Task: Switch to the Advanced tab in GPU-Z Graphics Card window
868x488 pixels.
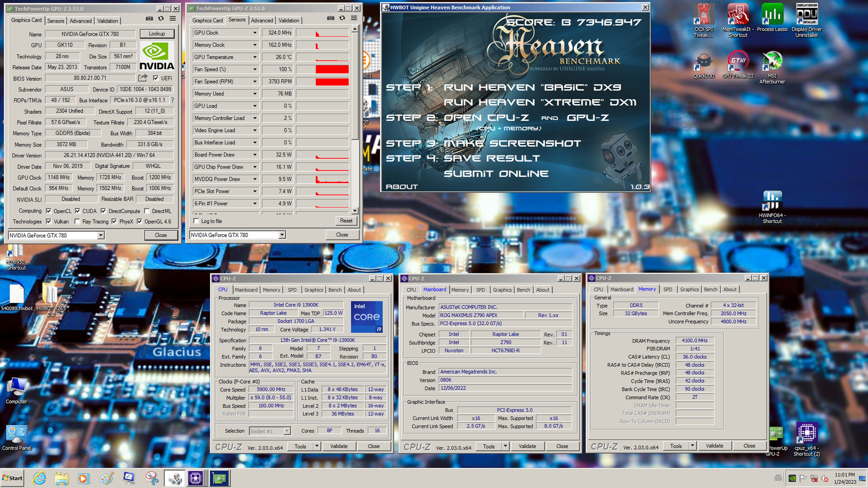Action: coord(80,21)
